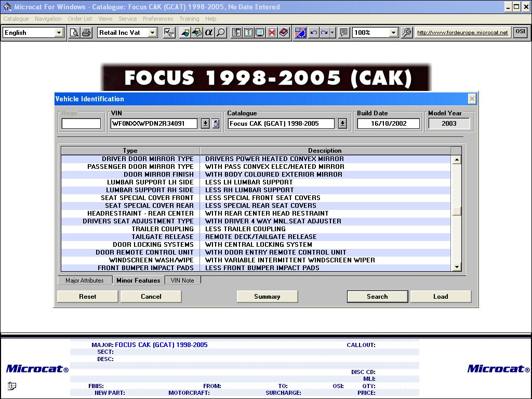Open the Preferences menu
This screenshot has width=532, height=399.
[x=158, y=19]
